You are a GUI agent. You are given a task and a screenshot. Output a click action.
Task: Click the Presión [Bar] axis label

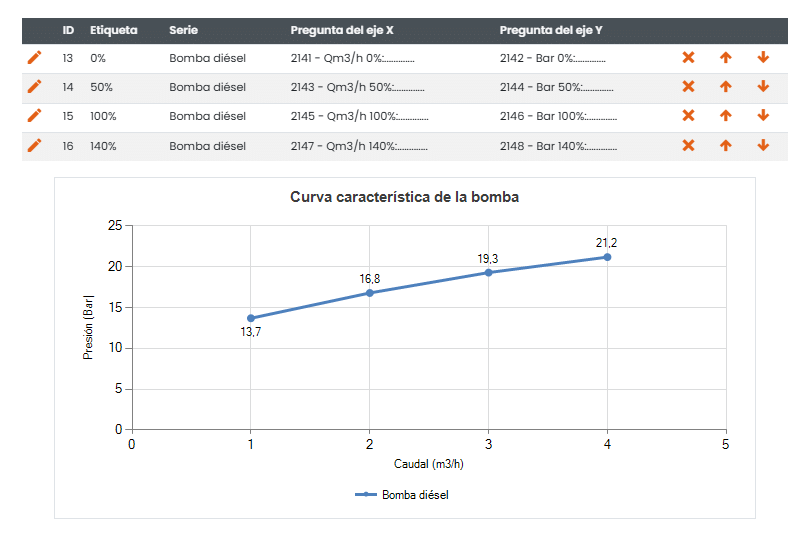tap(88, 327)
